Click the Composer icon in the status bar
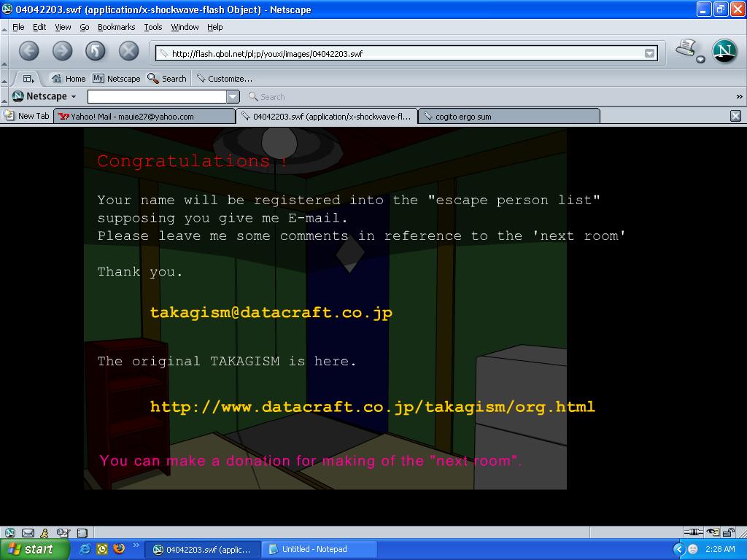 pyautogui.click(x=63, y=532)
